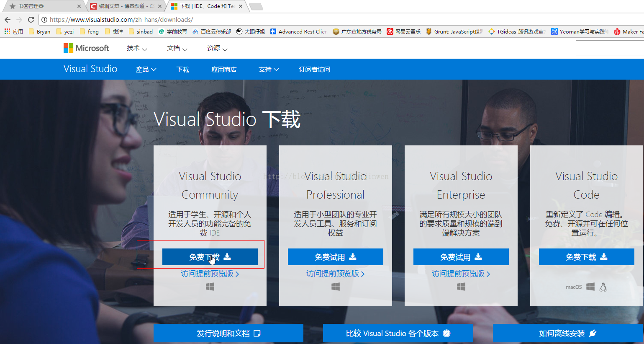The image size is (644, 344).
Task: Click 免费下载 for Visual Studio Code
Action: 587,257
